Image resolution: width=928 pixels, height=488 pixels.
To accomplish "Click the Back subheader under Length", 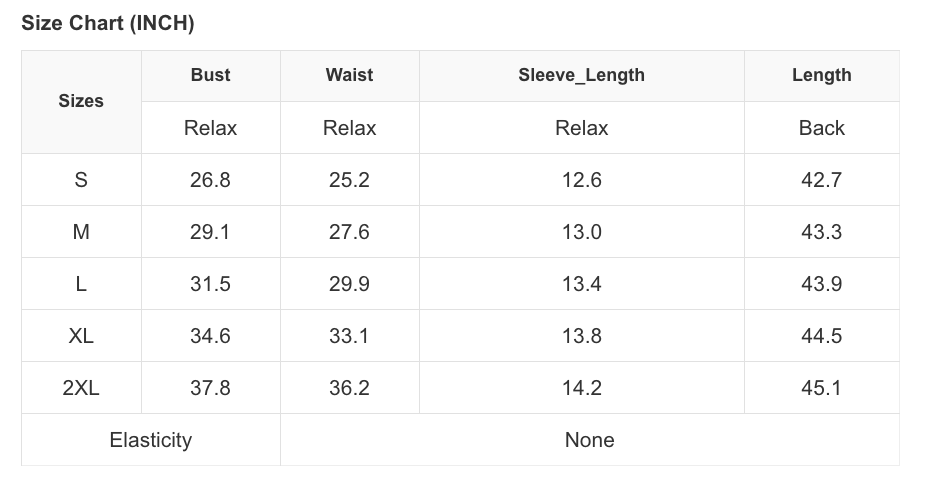I will (x=821, y=128).
